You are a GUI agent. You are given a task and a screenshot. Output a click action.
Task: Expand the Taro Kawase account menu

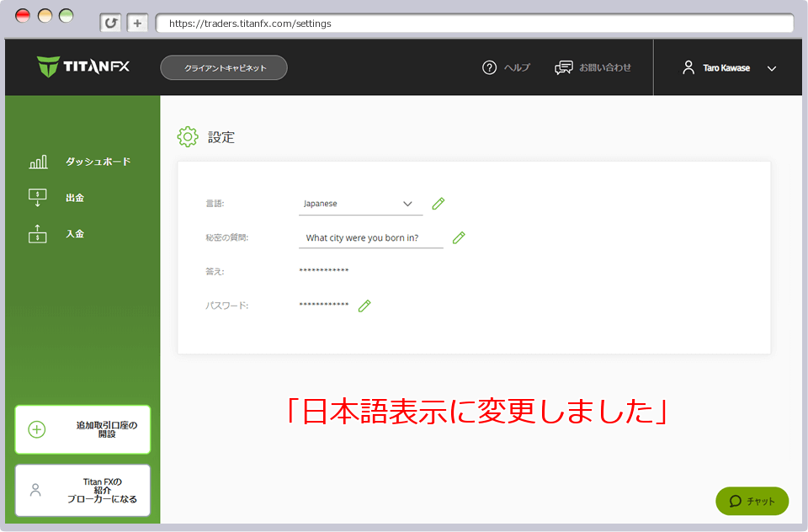(772, 69)
